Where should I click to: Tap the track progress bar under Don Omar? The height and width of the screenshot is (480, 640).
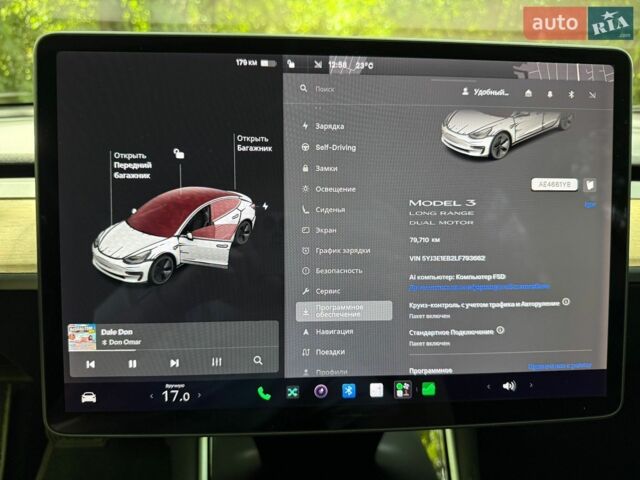point(173,349)
